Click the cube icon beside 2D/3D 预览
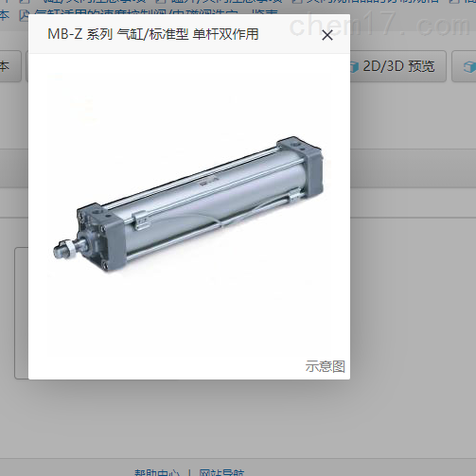This screenshot has width=476, height=476. [x=354, y=66]
